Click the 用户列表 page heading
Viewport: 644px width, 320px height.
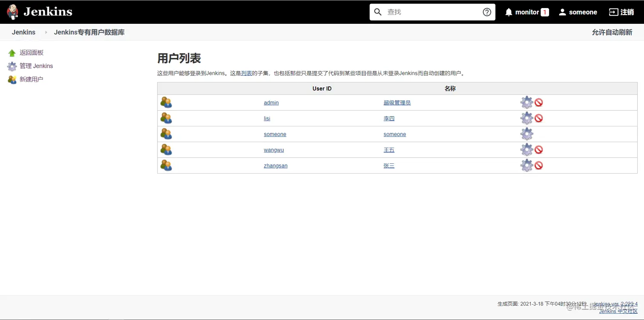(x=179, y=58)
